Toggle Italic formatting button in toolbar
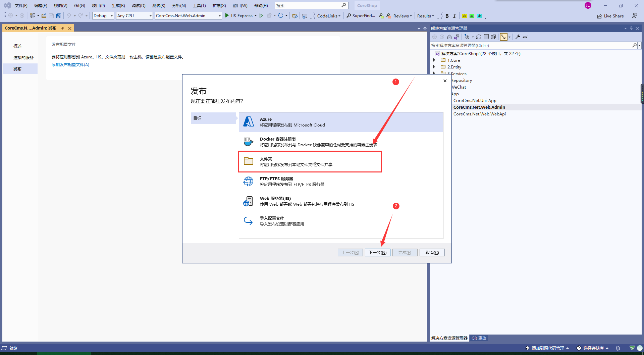Screen dimensions: 644x355 [454, 16]
